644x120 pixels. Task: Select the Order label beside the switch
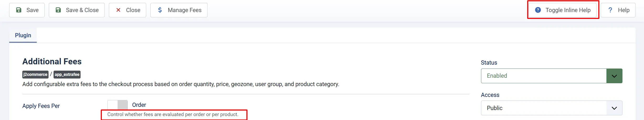139,105
